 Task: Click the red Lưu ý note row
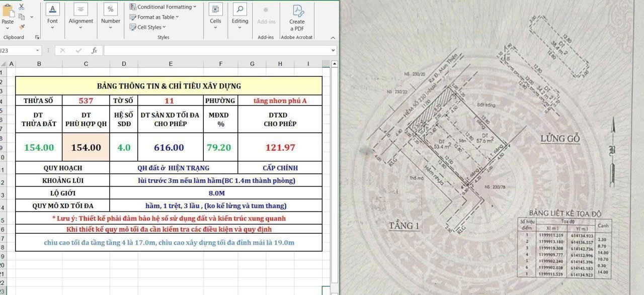169,218
